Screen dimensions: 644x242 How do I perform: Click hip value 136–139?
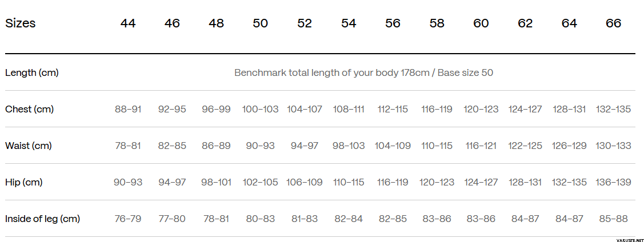click(613, 182)
